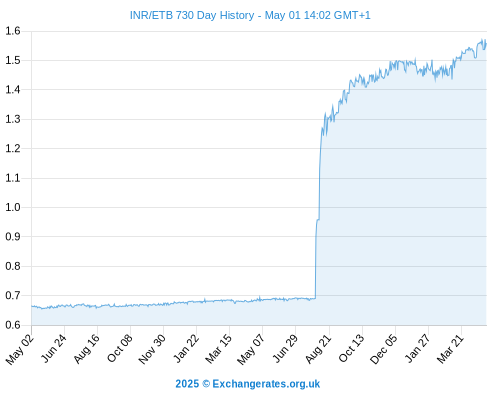Viewport: 495px width, 400px height.
Task: Select the Jun 24 date label
Action: coord(53,348)
